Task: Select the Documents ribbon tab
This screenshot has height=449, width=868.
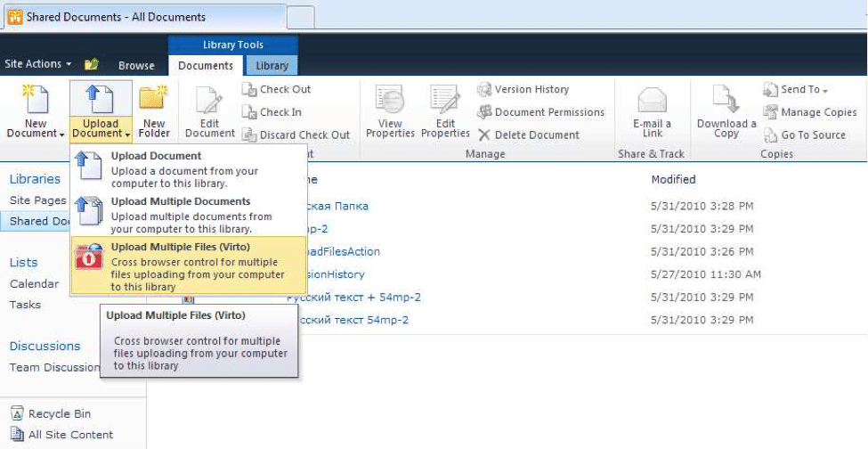Action: tap(206, 65)
